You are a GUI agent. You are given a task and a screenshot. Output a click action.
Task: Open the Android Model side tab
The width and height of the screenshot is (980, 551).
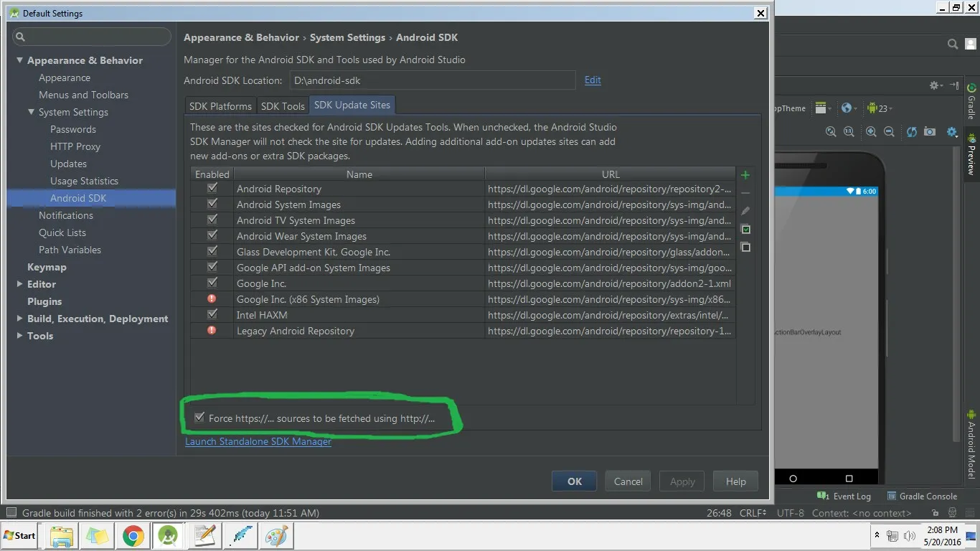(971, 444)
